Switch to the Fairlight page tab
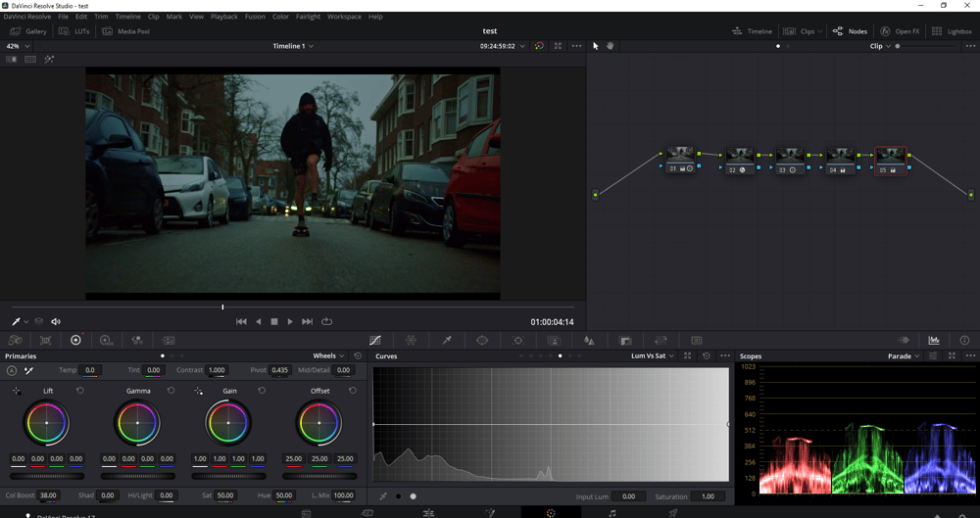The width and height of the screenshot is (980, 518). pos(612,513)
